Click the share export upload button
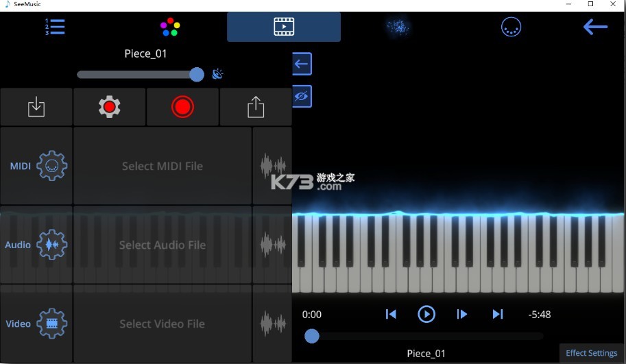Image resolution: width=626 pixels, height=364 pixels. pyautogui.click(x=256, y=107)
